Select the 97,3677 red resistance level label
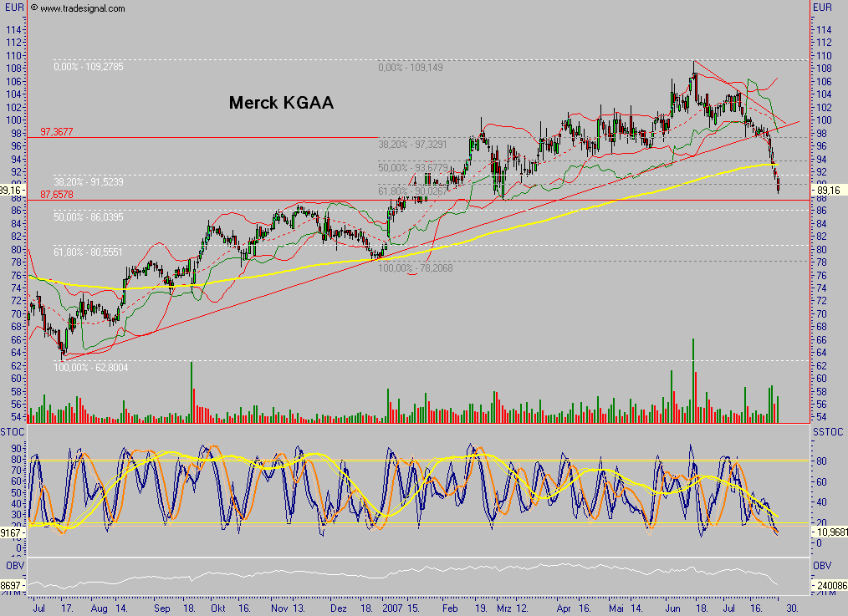The image size is (848, 616). 58,131
